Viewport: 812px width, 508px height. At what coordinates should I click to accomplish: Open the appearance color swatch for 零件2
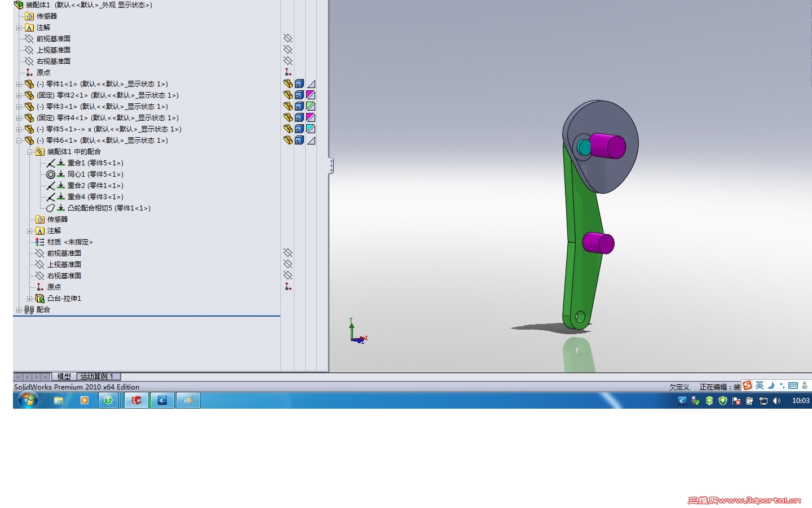tap(311, 95)
